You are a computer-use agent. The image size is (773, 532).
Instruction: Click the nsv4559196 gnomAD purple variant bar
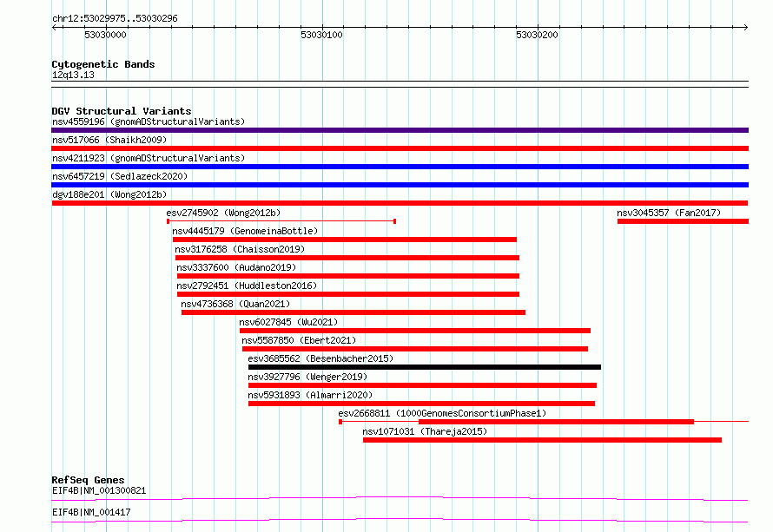click(400, 130)
